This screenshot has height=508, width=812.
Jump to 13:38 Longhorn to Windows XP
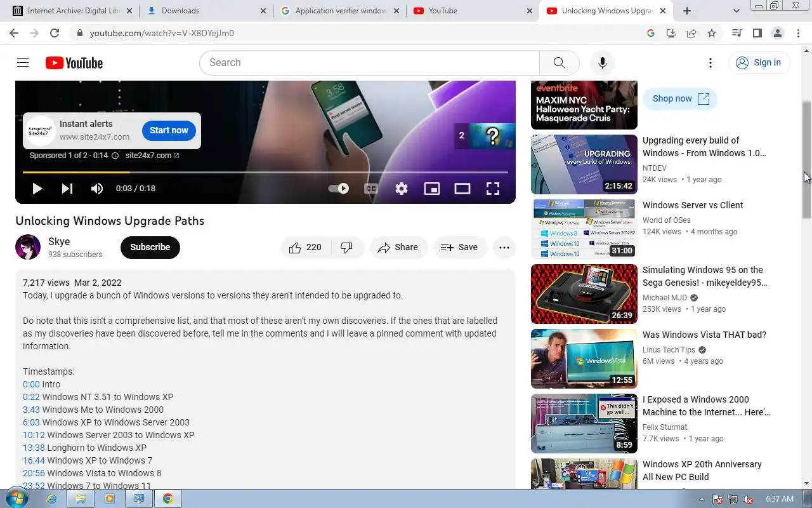[x=34, y=448]
